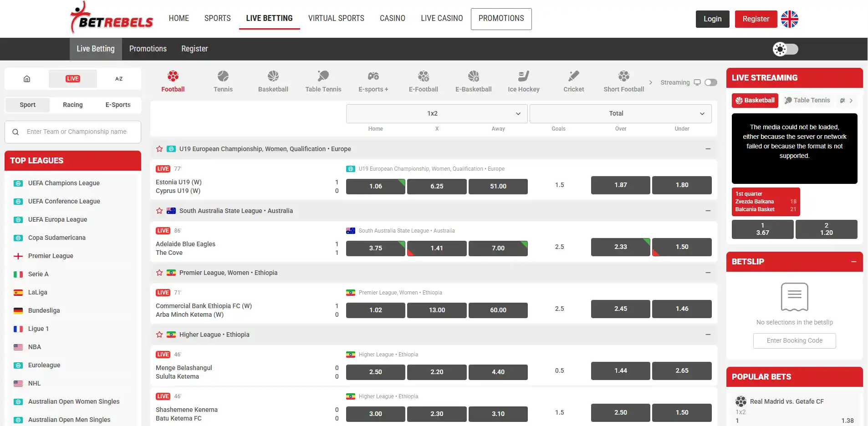The image size is (868, 426).
Task: Minimize the Betslip panel
Action: pyautogui.click(x=854, y=262)
